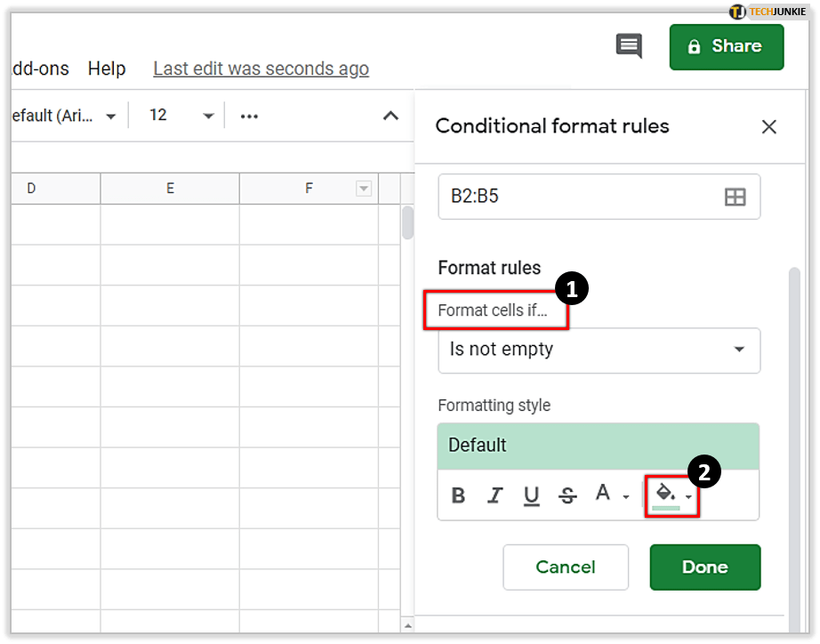Open the Help menu

tap(107, 68)
